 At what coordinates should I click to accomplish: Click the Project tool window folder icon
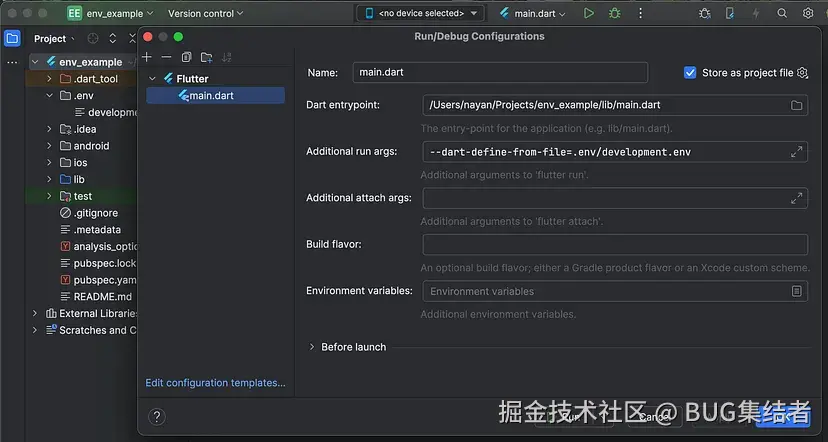[12, 39]
